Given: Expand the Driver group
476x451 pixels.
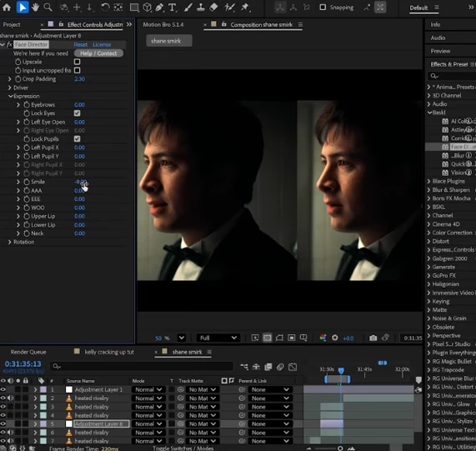Looking at the screenshot, I should (9, 88).
